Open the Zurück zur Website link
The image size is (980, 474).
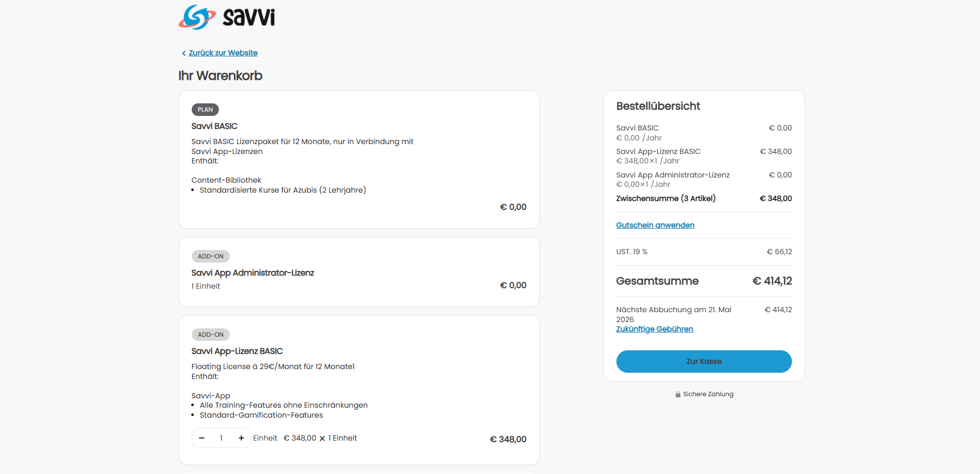pos(223,53)
